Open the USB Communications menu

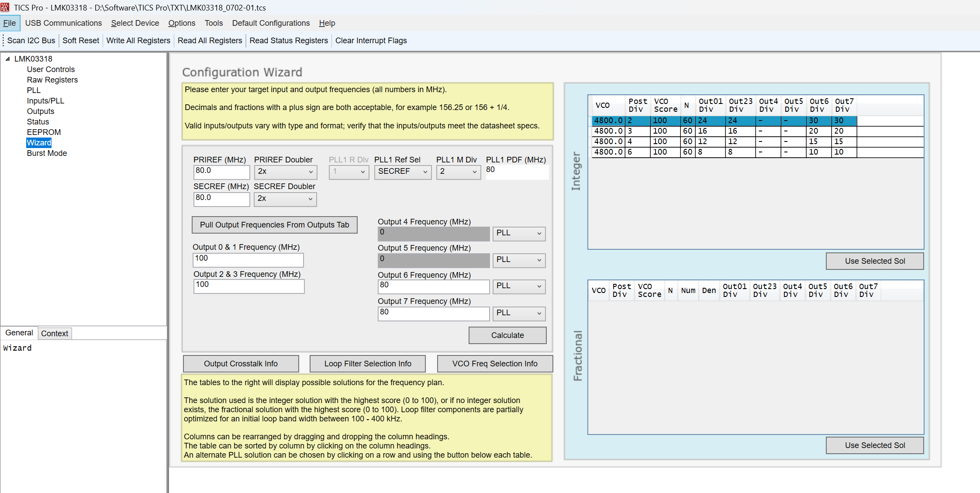pyautogui.click(x=63, y=23)
